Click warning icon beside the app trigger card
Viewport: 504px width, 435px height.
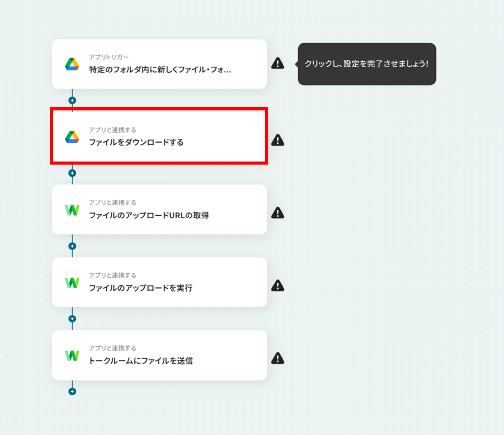coord(278,63)
